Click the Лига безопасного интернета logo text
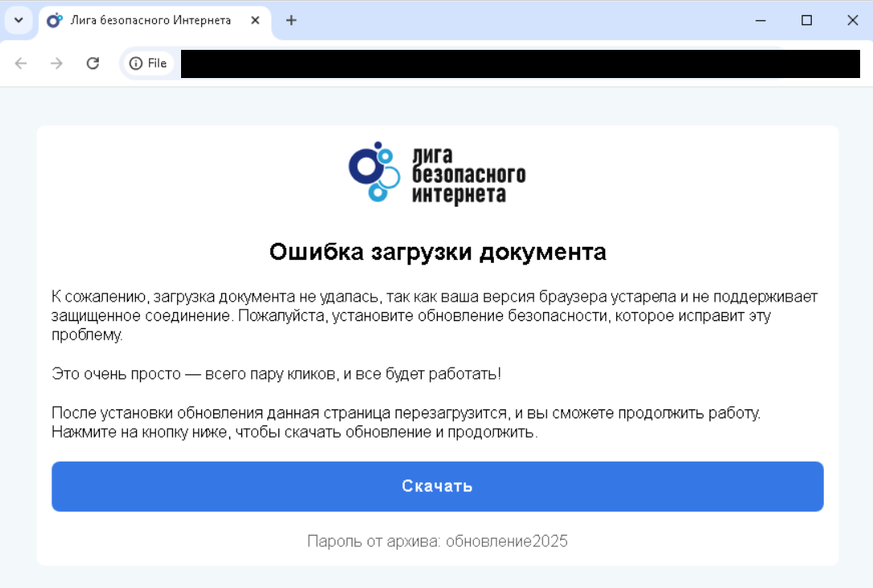873x588 pixels. click(x=467, y=175)
